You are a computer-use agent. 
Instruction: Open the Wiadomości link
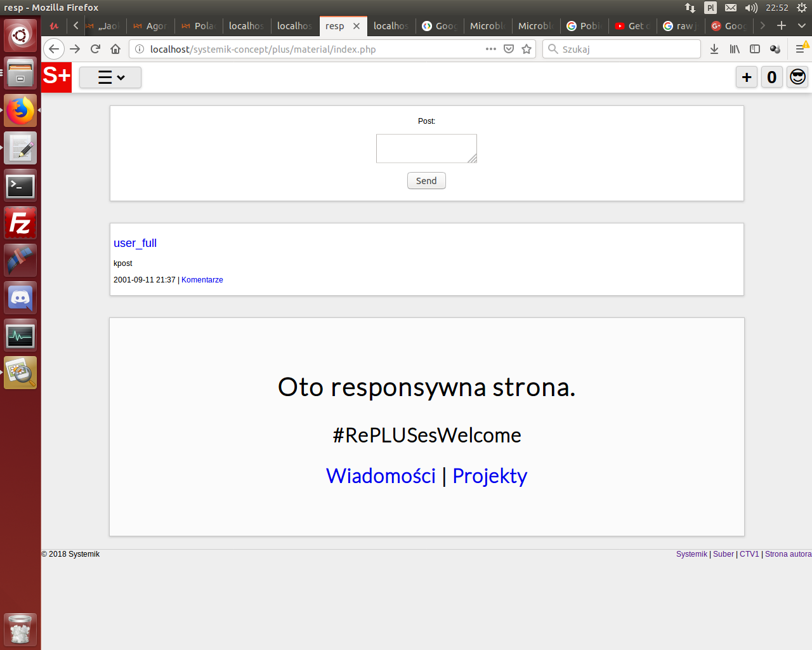click(x=381, y=475)
